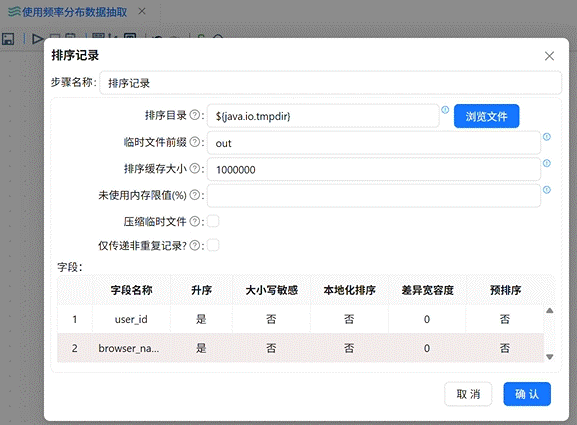Select the user_id field cell
The image size is (577, 425).
(131, 319)
